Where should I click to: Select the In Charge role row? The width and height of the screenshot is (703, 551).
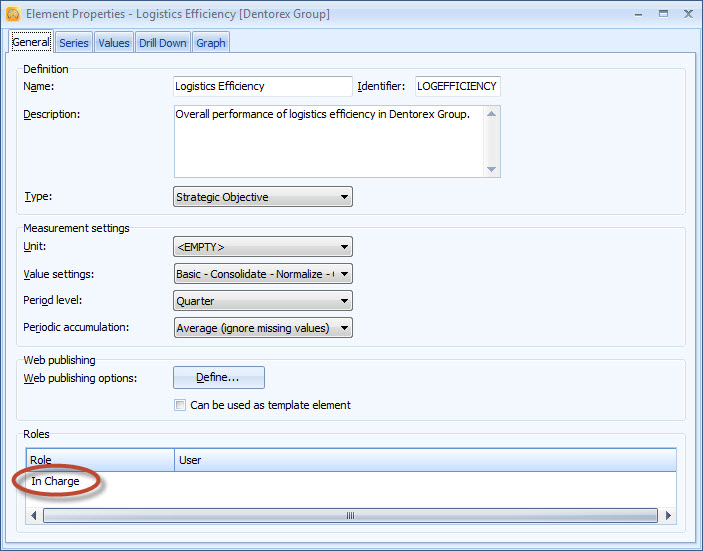pos(56,482)
